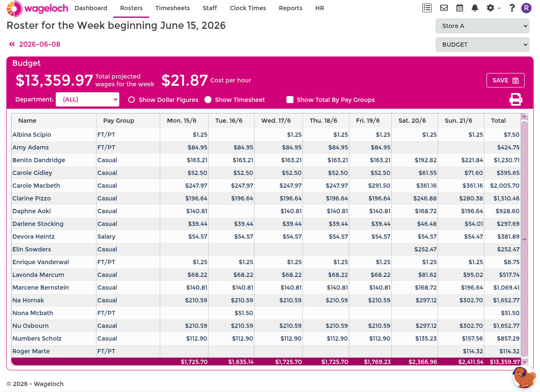Open Carole Macbeth staff link
The height and width of the screenshot is (392, 540).
(x=36, y=186)
